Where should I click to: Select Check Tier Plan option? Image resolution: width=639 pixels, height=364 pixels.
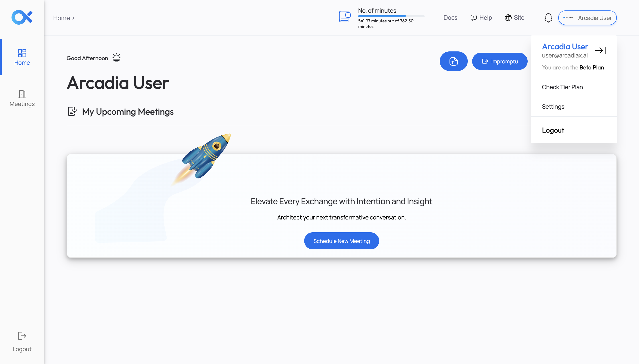click(x=562, y=87)
